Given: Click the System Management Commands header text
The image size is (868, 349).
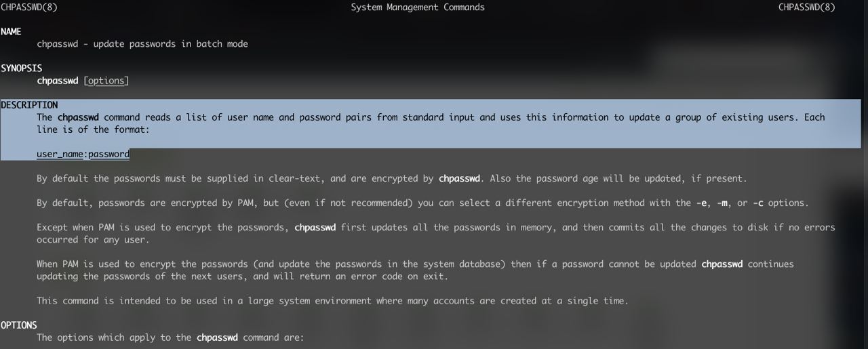Looking at the screenshot, I should coord(418,7).
